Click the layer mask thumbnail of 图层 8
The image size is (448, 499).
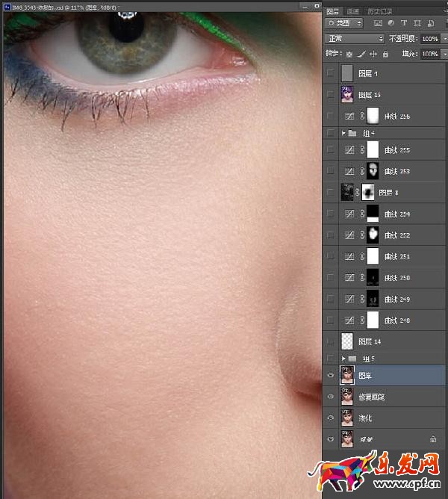(368, 193)
